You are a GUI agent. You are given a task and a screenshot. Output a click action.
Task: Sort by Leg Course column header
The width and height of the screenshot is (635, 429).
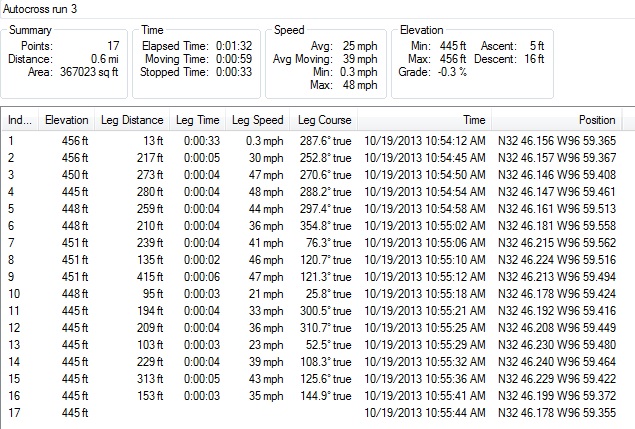pyautogui.click(x=324, y=120)
